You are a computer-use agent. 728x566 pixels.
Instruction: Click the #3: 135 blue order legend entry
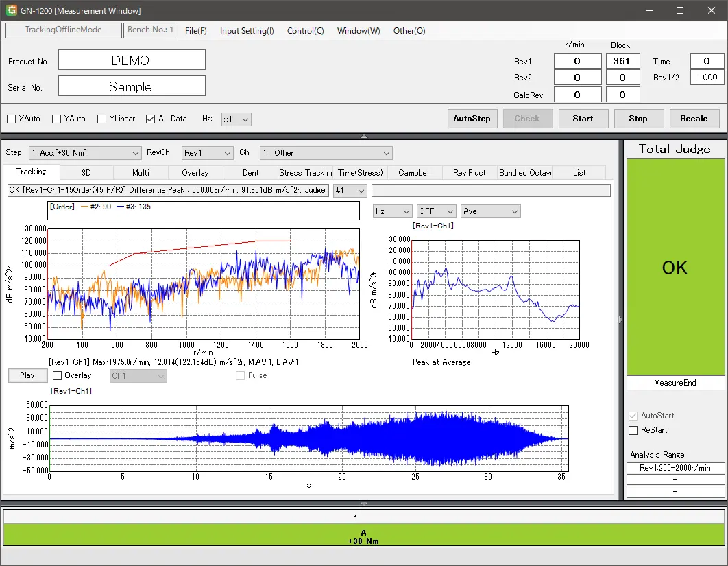click(134, 207)
